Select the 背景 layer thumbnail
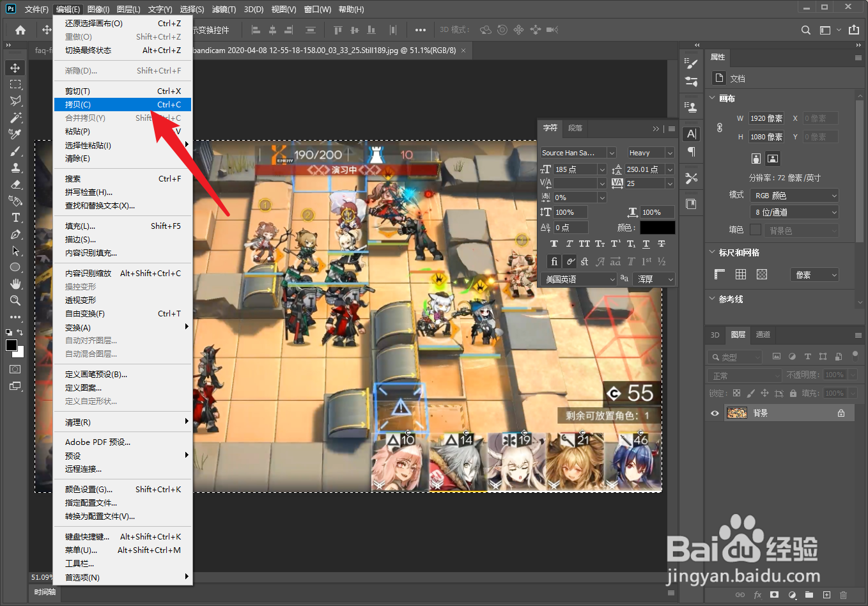868x606 pixels. (x=737, y=413)
